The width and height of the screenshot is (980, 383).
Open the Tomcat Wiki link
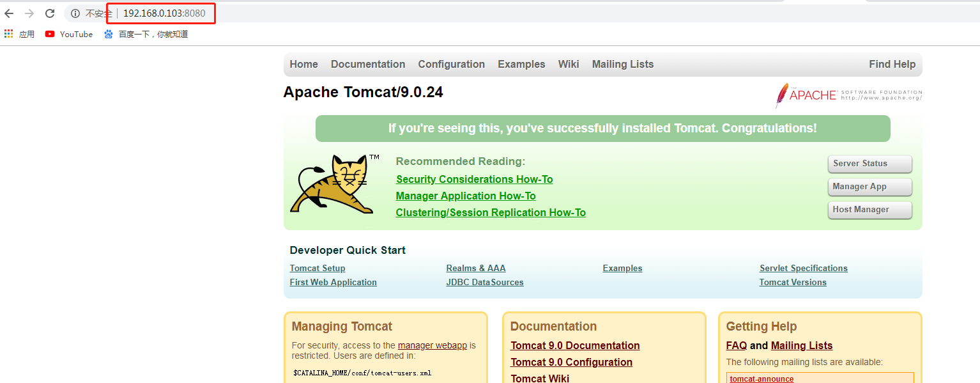[x=540, y=378]
